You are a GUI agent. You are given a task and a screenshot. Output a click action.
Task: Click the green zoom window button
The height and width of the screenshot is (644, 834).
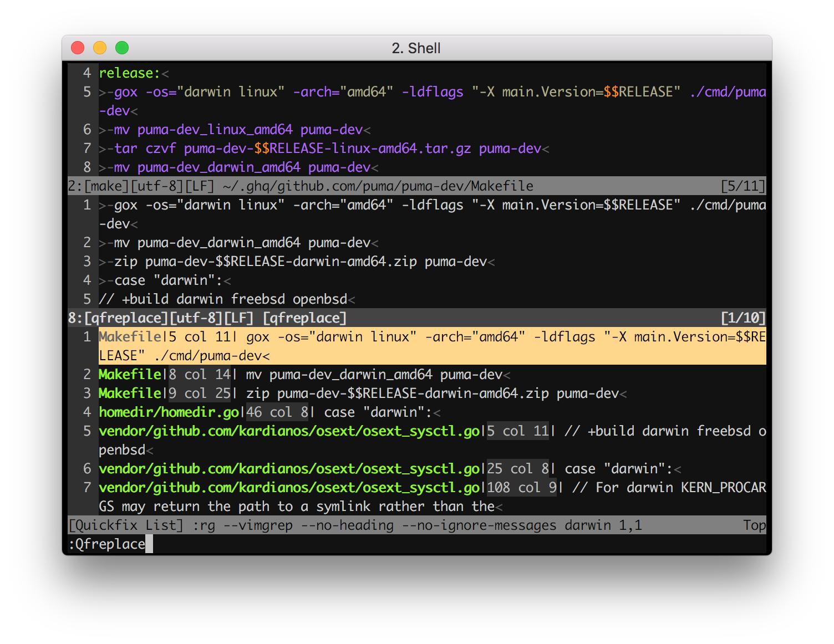point(122,48)
